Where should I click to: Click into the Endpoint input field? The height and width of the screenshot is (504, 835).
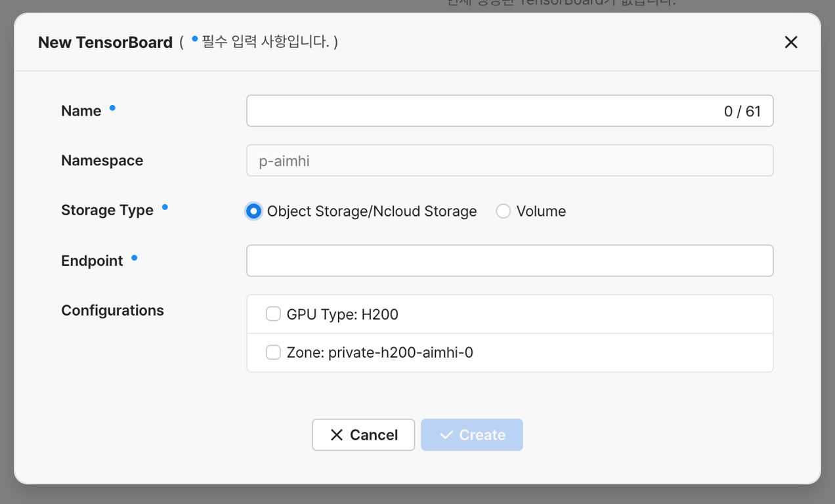[509, 261]
